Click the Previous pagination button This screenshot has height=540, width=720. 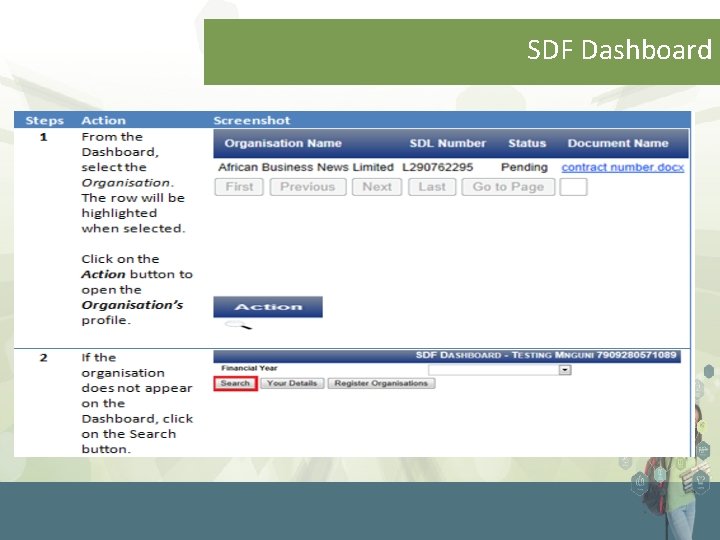pos(308,187)
